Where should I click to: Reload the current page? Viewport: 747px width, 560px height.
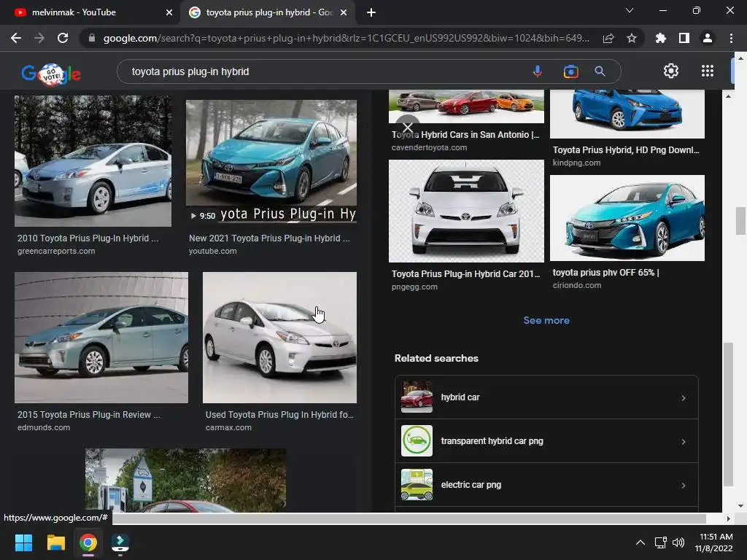click(63, 38)
